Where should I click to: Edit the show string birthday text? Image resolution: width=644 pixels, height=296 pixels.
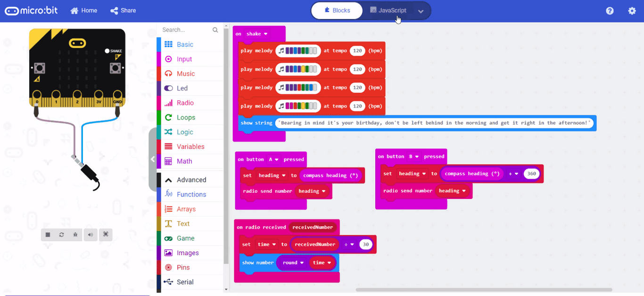pos(434,123)
